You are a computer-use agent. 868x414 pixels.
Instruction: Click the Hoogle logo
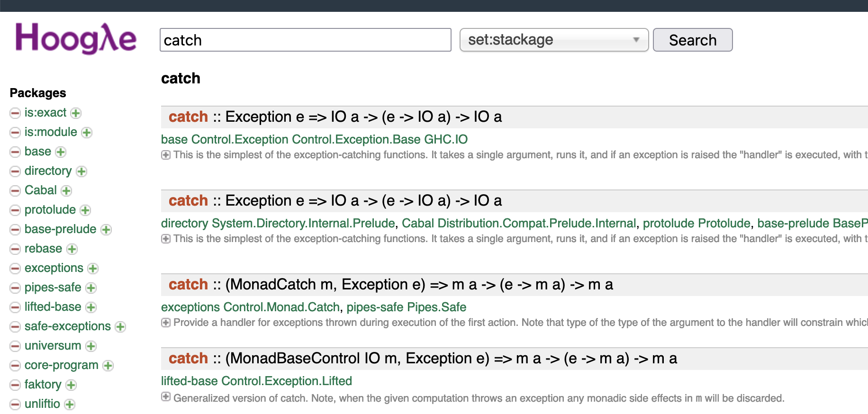[x=76, y=38]
